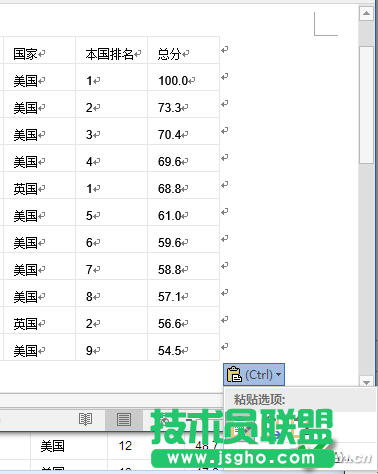378x474 pixels.
Task: Click the 英国 cell with score 56.6
Action: point(39,320)
